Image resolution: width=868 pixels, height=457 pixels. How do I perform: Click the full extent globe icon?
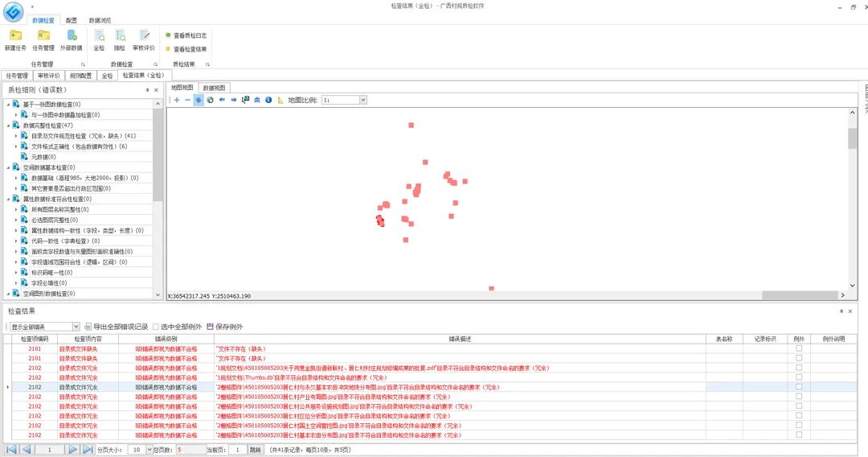point(211,101)
